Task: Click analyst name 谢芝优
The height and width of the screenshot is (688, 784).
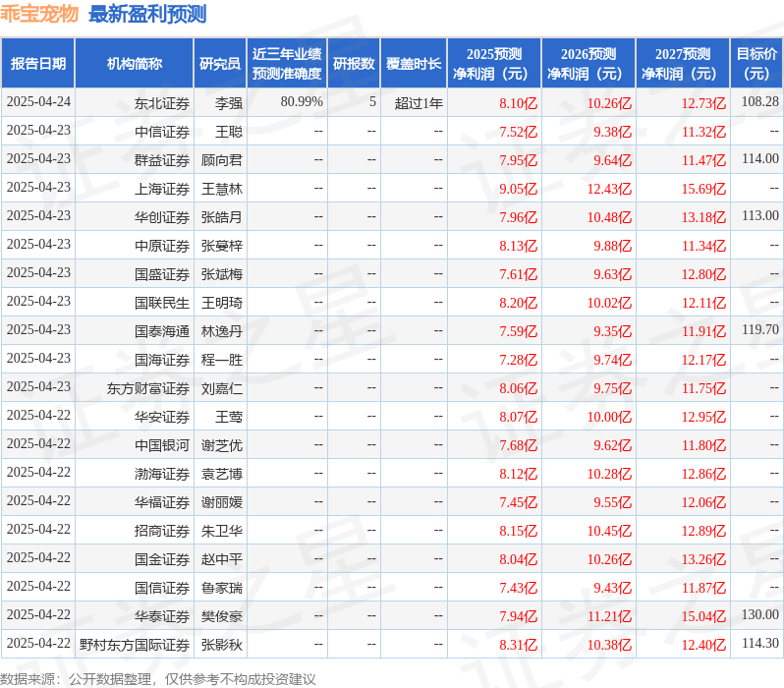Action: click(x=222, y=446)
